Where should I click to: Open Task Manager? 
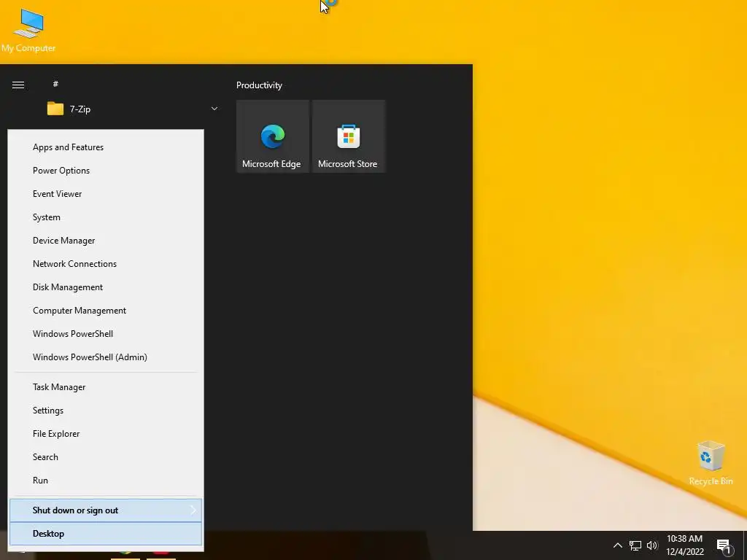coord(106,387)
